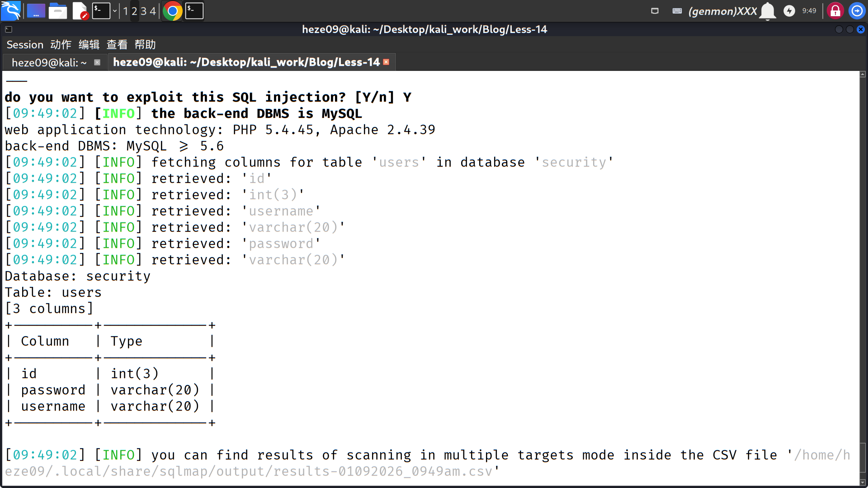868x488 pixels.
Task: Launch the file manager from the panel
Action: coord(58,11)
